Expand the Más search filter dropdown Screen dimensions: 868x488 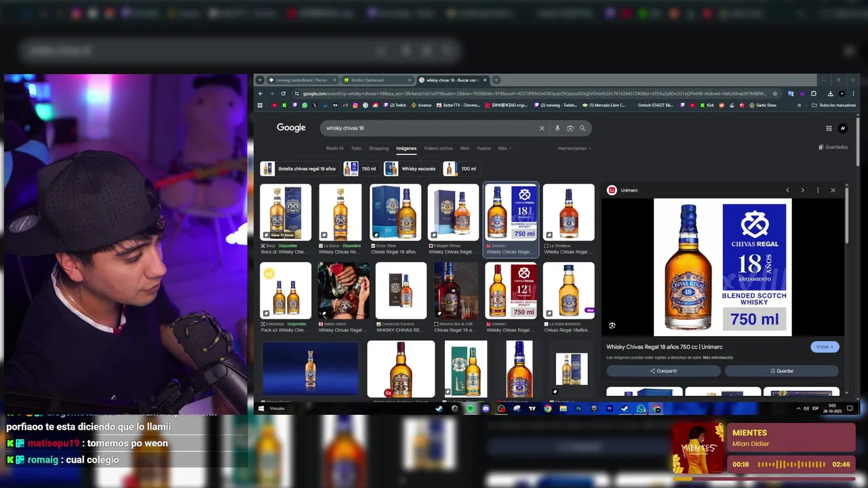(x=505, y=148)
